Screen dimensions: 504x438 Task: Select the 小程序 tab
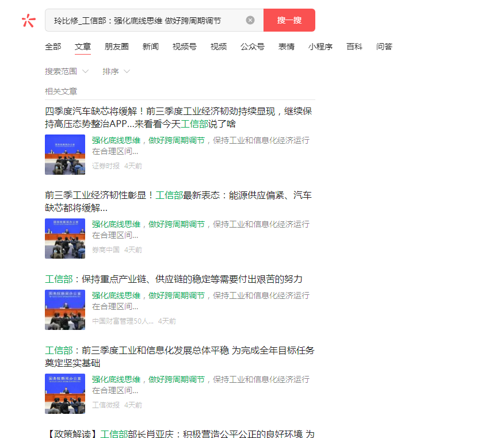(320, 47)
